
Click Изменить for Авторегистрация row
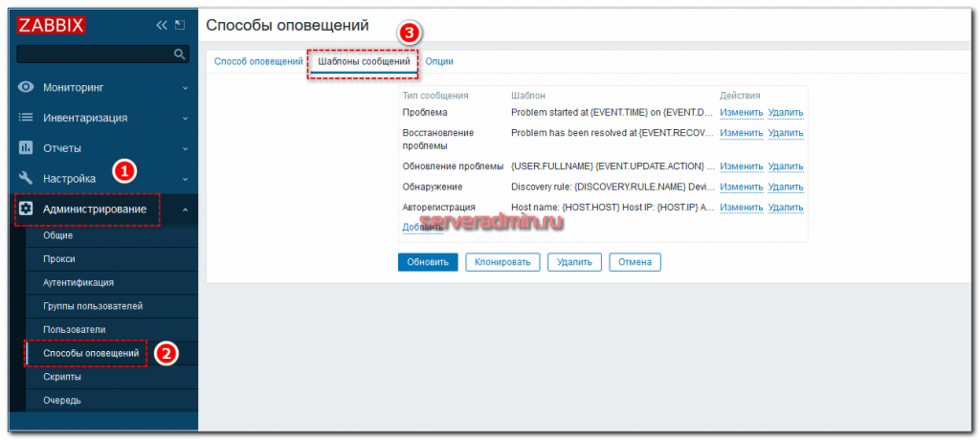tap(742, 208)
